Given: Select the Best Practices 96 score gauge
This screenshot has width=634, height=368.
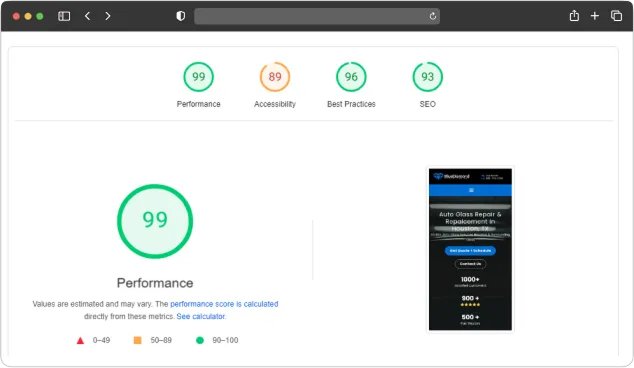Looking at the screenshot, I should tap(351, 77).
